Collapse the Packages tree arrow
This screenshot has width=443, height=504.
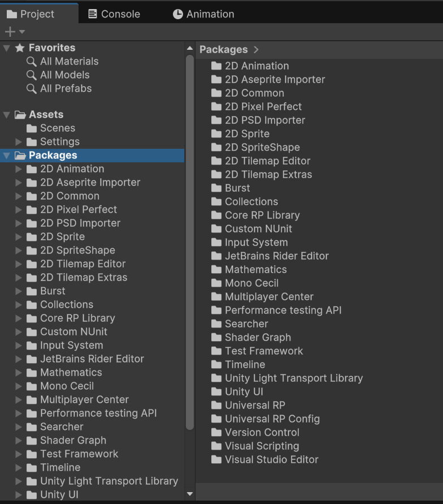coord(6,156)
